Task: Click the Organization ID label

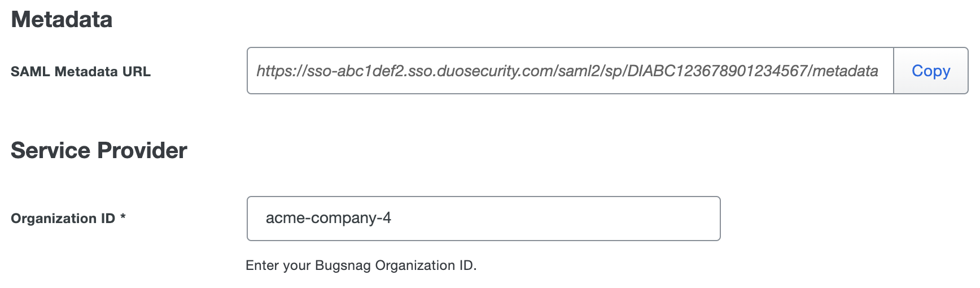Action: pyautogui.click(x=63, y=219)
